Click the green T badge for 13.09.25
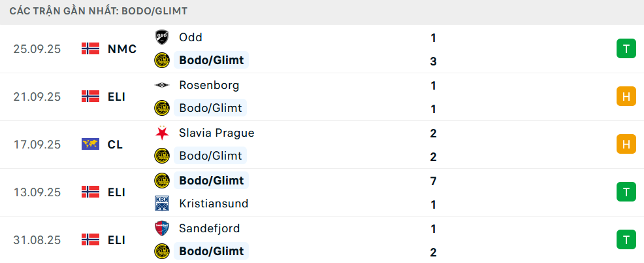 (x=626, y=192)
